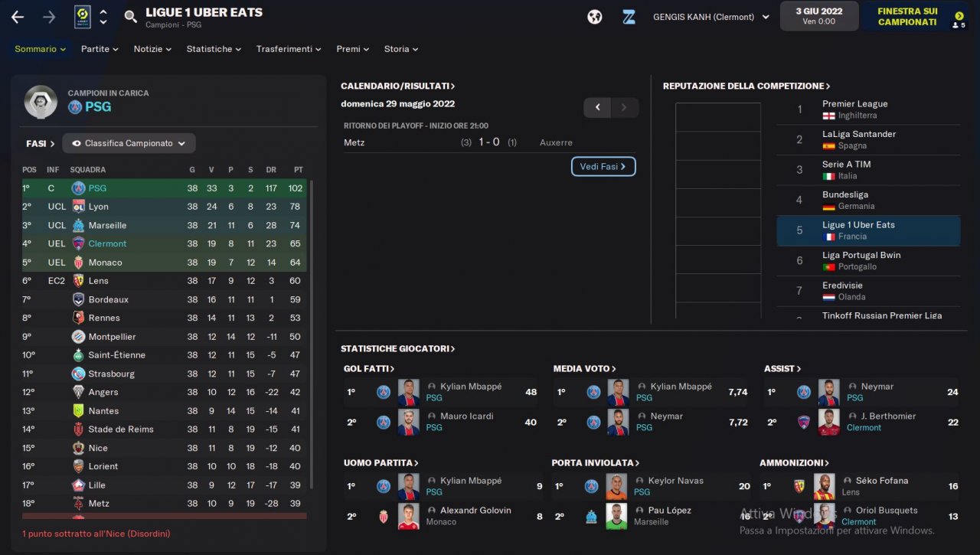980x555 pixels.
Task: Go back with the left arrow
Action: click(x=18, y=17)
